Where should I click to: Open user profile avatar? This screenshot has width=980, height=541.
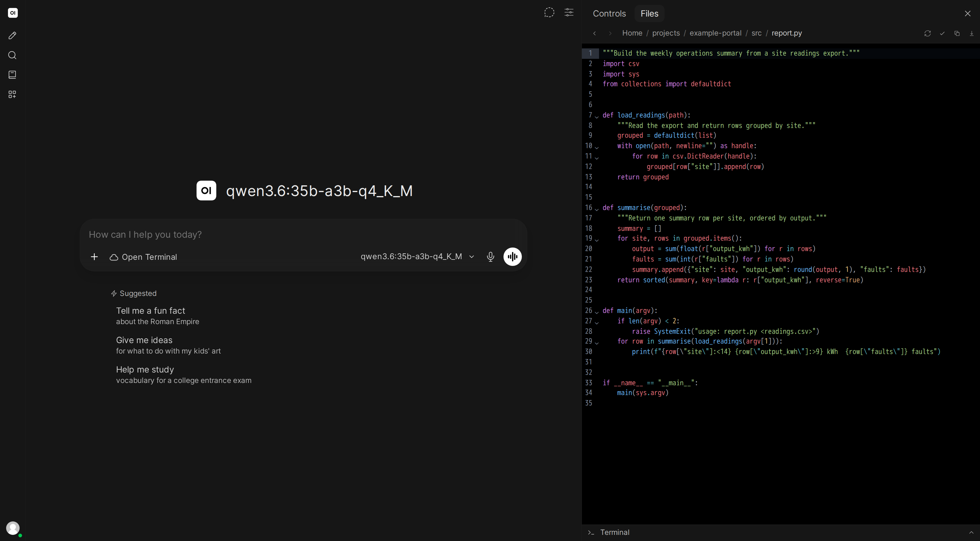13,528
